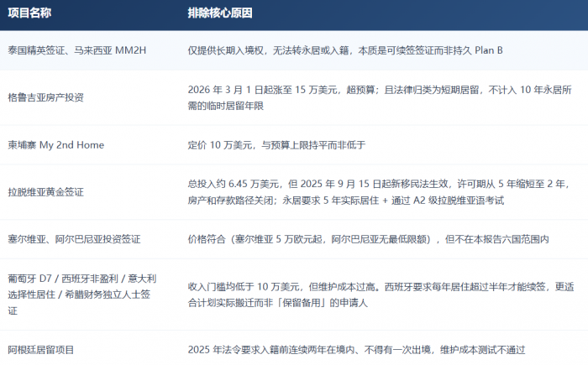Select the 拉脱维亚黄金签证 cell

pos(45,192)
